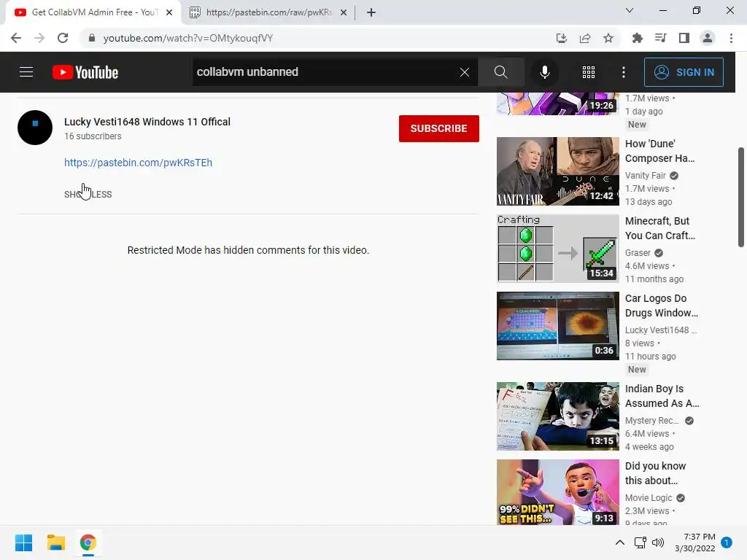Click the Mystery Rec... channel name
Screen dimensions: 747x560
click(x=651, y=420)
